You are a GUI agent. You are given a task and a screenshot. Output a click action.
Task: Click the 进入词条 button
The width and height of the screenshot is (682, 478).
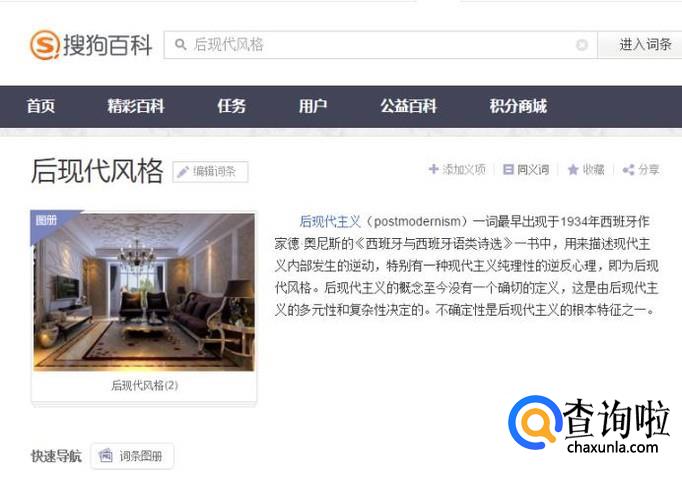(x=640, y=44)
